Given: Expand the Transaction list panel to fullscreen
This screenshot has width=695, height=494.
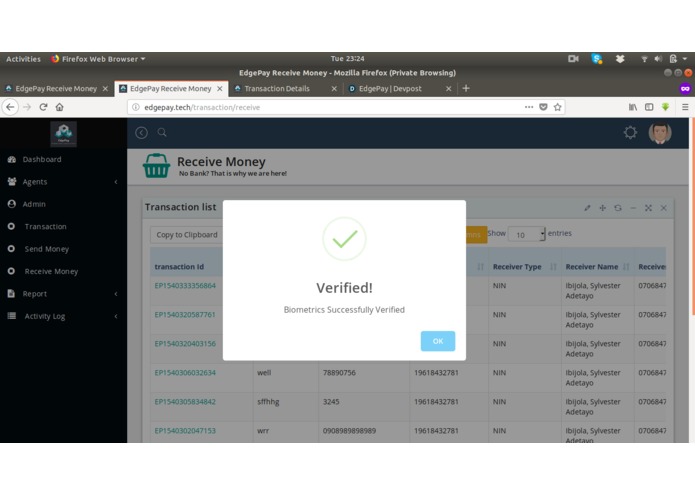Looking at the screenshot, I should click(648, 208).
